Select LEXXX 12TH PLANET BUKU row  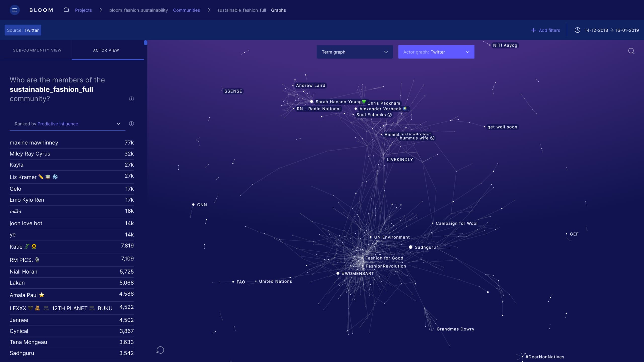72,308
